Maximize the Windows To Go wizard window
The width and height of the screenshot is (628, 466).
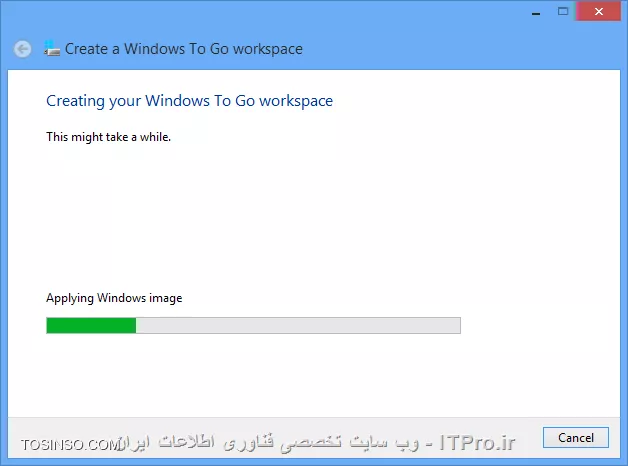[563, 12]
